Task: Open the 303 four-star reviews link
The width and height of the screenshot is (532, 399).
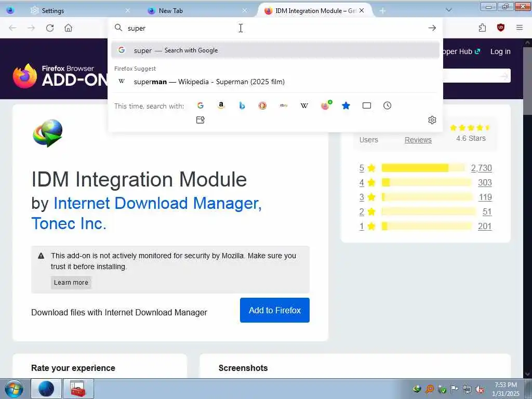Action: click(485, 182)
